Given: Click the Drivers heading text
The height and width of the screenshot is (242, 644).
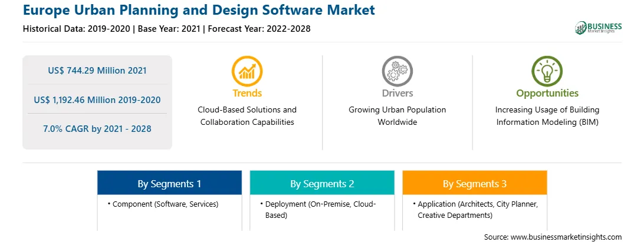Looking at the screenshot, I should pos(397,93).
